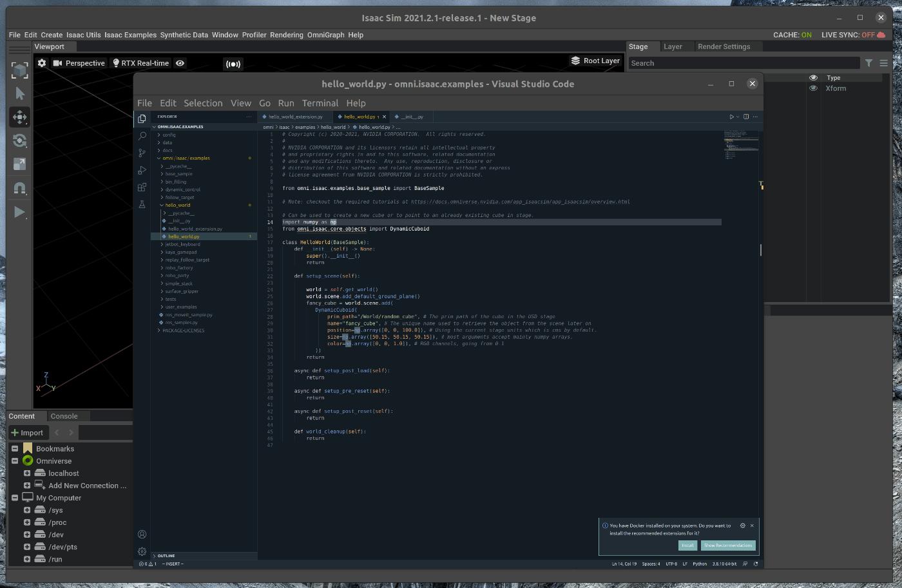This screenshot has width=902, height=588.
Task: Click the Stage panel Search field
Action: (x=744, y=63)
